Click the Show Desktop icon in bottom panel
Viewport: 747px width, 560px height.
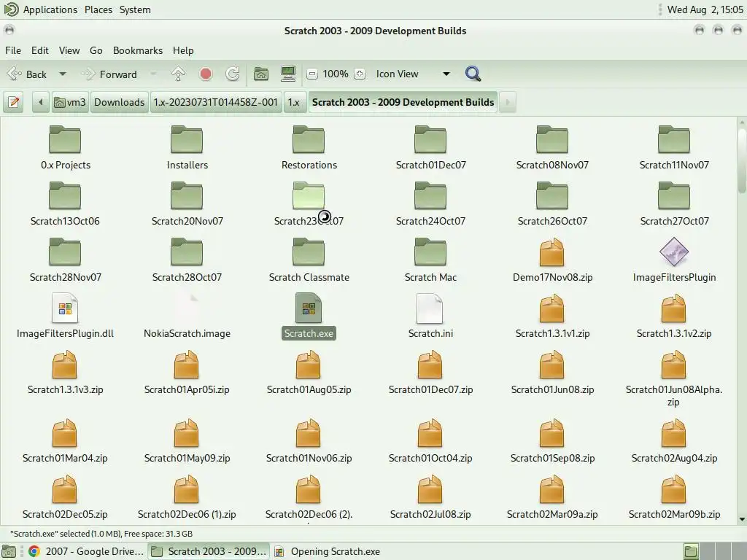[9, 551]
